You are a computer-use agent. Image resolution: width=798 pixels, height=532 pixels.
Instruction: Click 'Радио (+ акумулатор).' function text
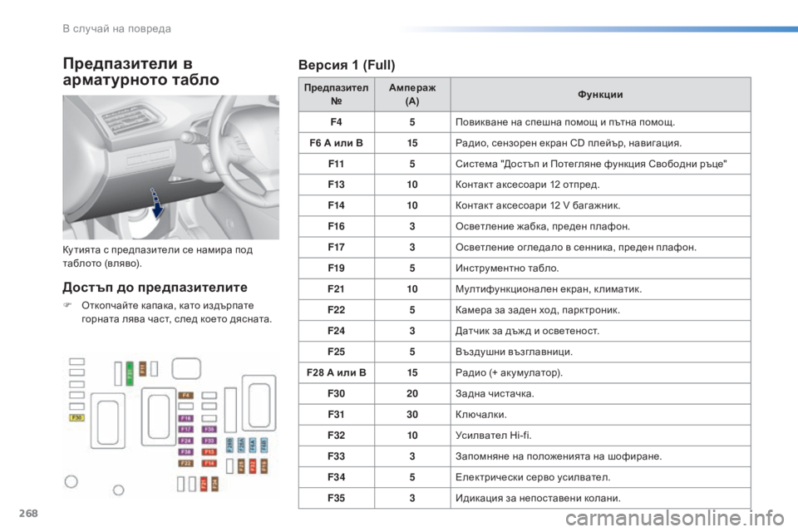pyautogui.click(x=509, y=372)
